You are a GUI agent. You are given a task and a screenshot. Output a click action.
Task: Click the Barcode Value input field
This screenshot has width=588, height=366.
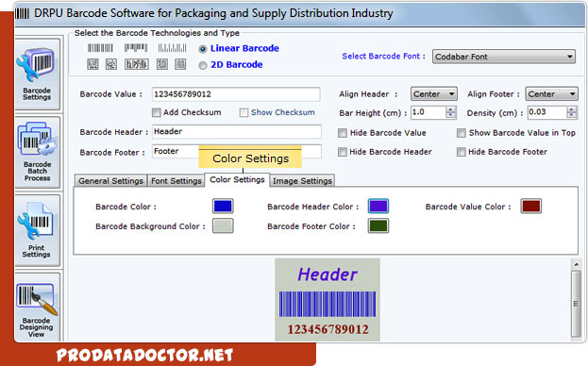(236, 94)
